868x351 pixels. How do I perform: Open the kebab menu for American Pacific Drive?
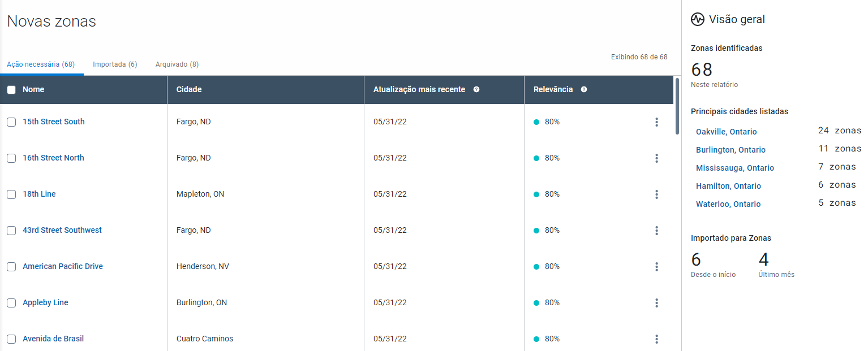tap(656, 266)
